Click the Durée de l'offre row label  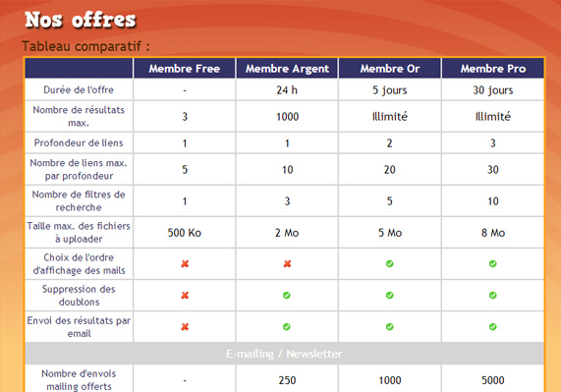tap(79, 89)
